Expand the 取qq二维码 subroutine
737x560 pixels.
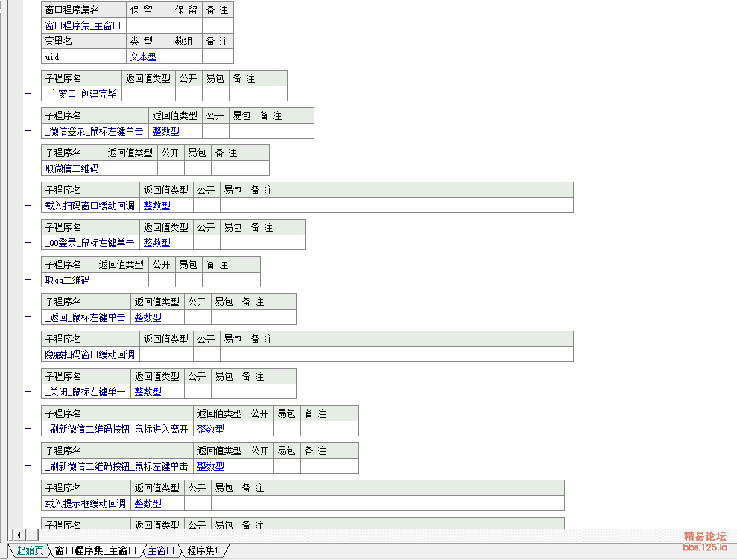point(28,280)
